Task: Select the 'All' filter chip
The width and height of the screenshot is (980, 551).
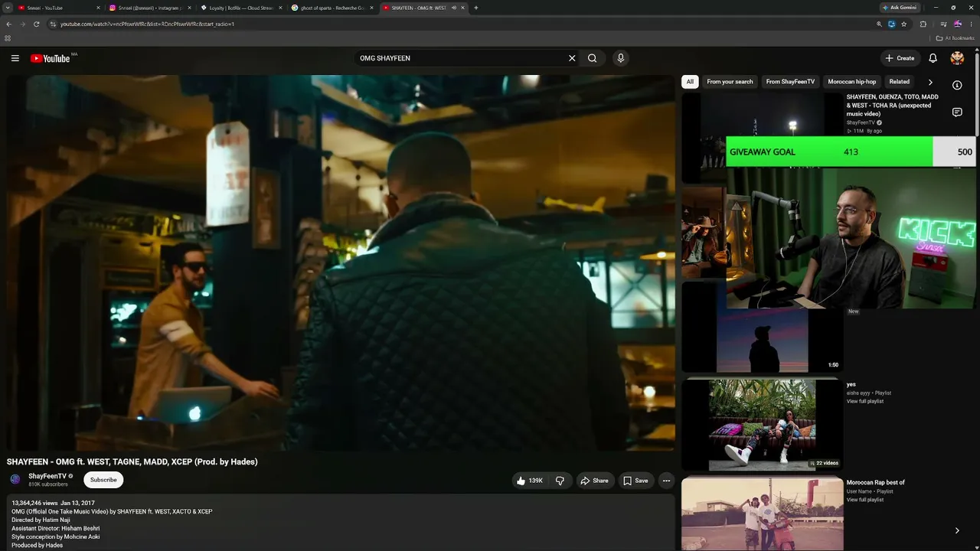Action: tap(690, 82)
